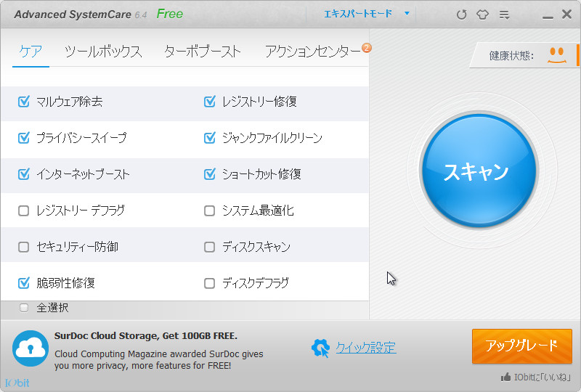The height and width of the screenshot is (392, 581).
Task: Disable ショートカット修復 checkbox
Action: [x=210, y=173]
